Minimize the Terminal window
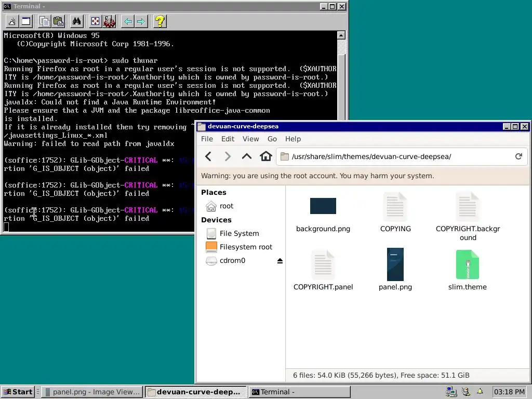Viewport: 532px width, 399px height. pyautogui.click(x=324, y=6)
